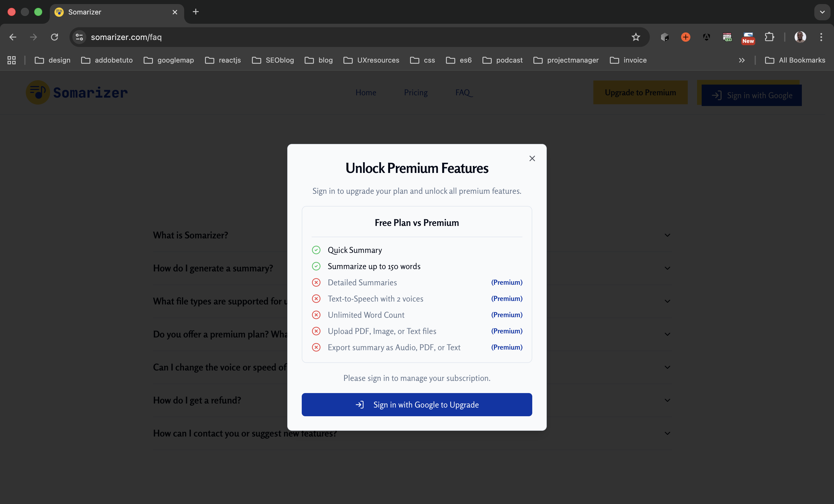Open the Chrome profile avatar
This screenshot has height=504, width=834.
(800, 37)
